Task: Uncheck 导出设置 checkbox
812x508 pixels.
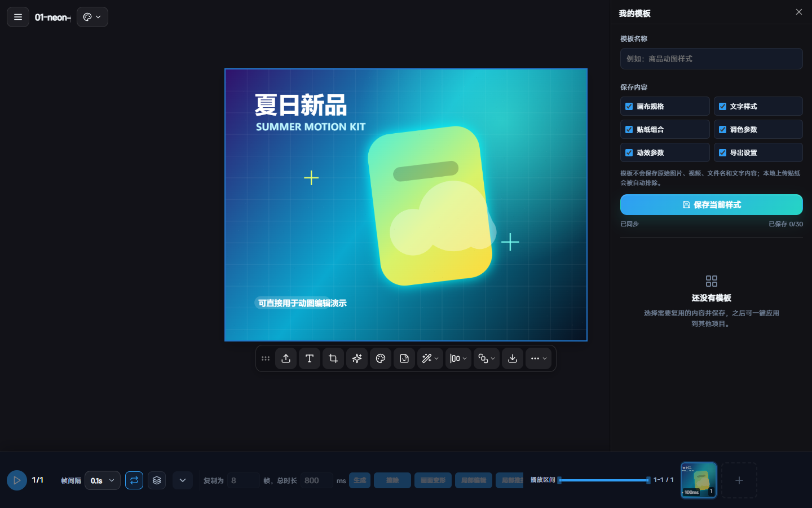Action: (722, 152)
